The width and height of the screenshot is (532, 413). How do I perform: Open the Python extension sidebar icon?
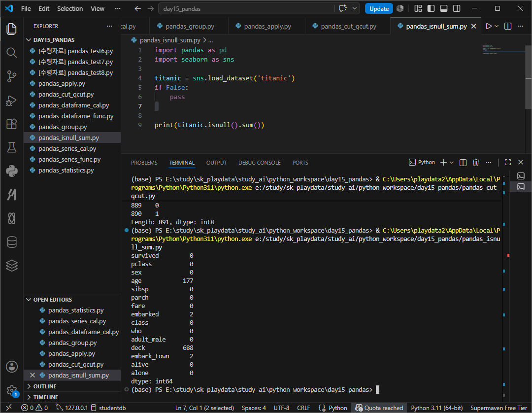[x=11, y=171]
